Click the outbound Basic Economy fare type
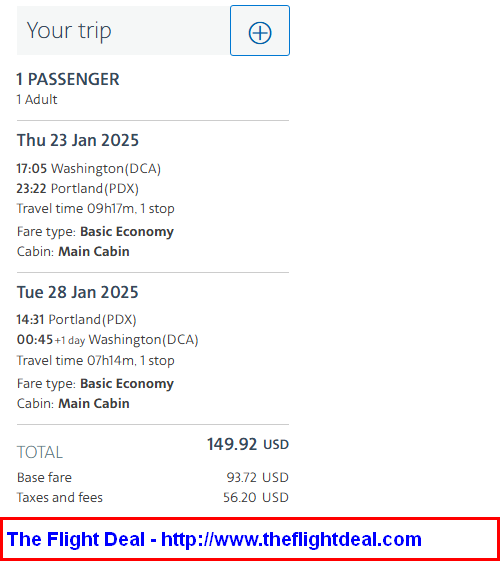500x561 pixels. pyautogui.click(x=127, y=231)
